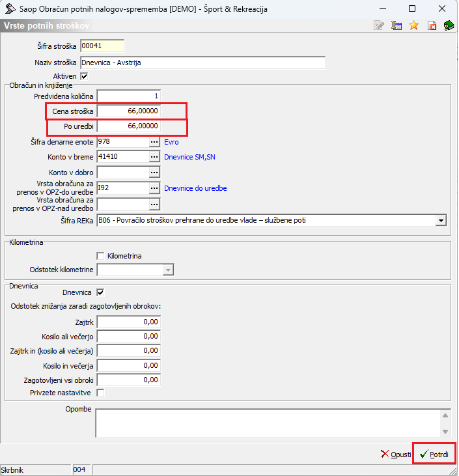Click the Opombe scrollbar down arrow
459x476 pixels.
pyautogui.click(x=445, y=431)
